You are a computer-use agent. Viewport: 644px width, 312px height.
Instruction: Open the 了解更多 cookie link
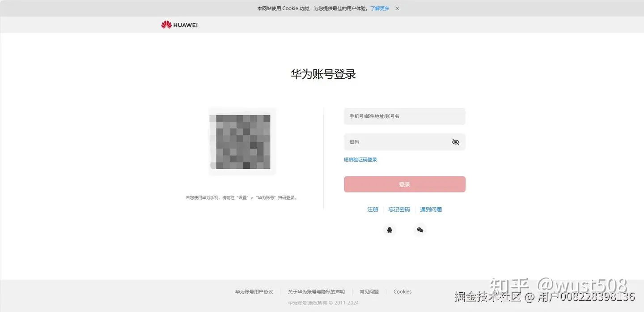[x=380, y=9]
